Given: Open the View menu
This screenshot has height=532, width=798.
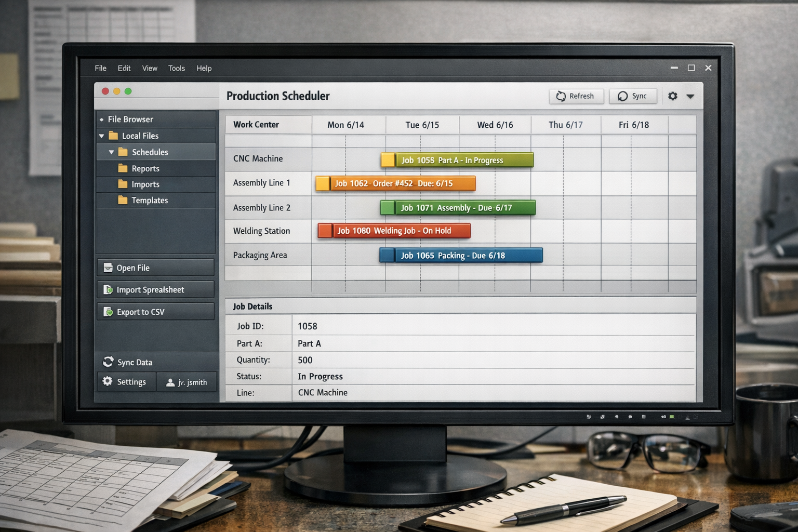Looking at the screenshot, I should 150,68.
